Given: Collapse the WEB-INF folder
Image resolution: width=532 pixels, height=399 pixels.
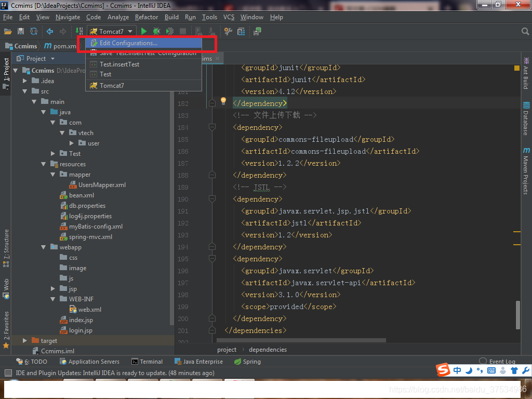Looking at the screenshot, I should [x=52, y=299].
